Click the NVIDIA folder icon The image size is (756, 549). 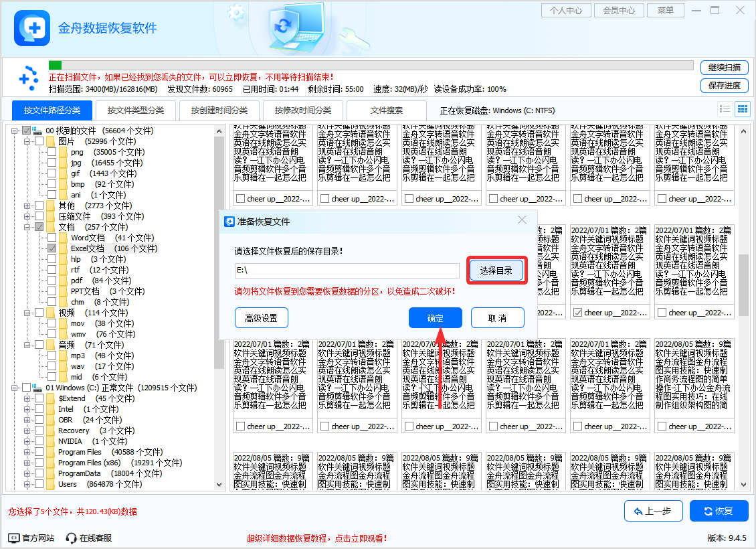[51, 441]
